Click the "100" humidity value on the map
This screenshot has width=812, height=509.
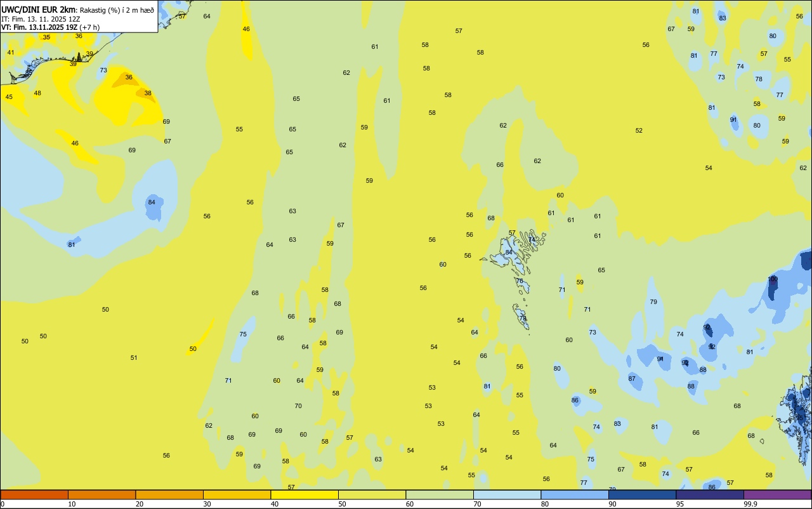coord(773,279)
